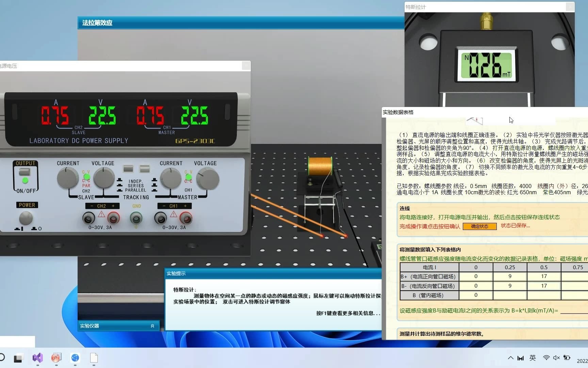The image size is (588, 368).
Task: Close the power supply voltage window
Action: pyautogui.click(x=246, y=66)
